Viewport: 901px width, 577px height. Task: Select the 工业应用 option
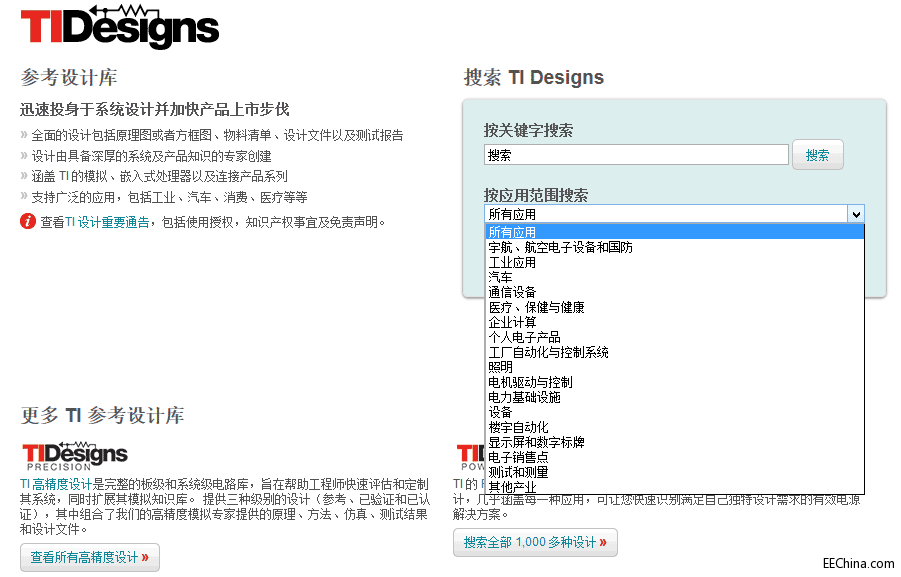[675, 262]
